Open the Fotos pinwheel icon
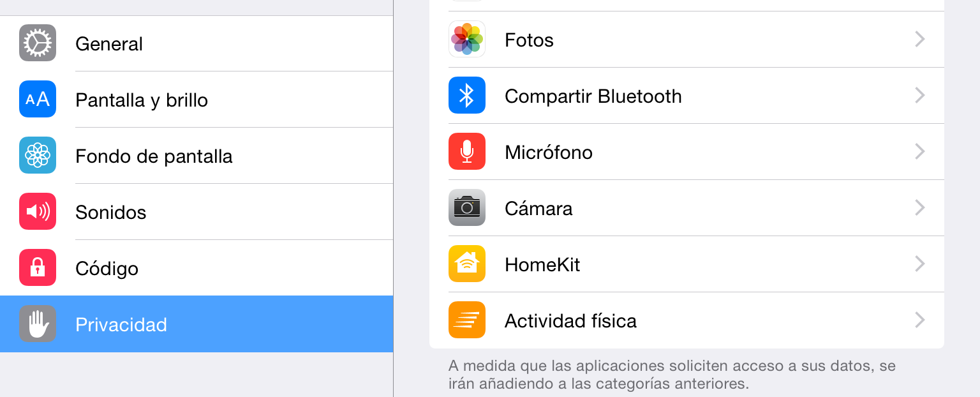Image resolution: width=980 pixels, height=397 pixels. tap(467, 39)
